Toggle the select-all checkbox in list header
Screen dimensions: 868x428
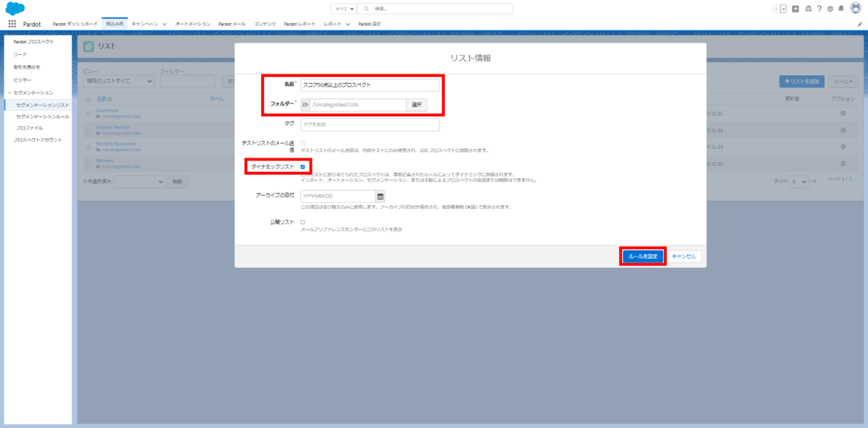[x=89, y=99]
